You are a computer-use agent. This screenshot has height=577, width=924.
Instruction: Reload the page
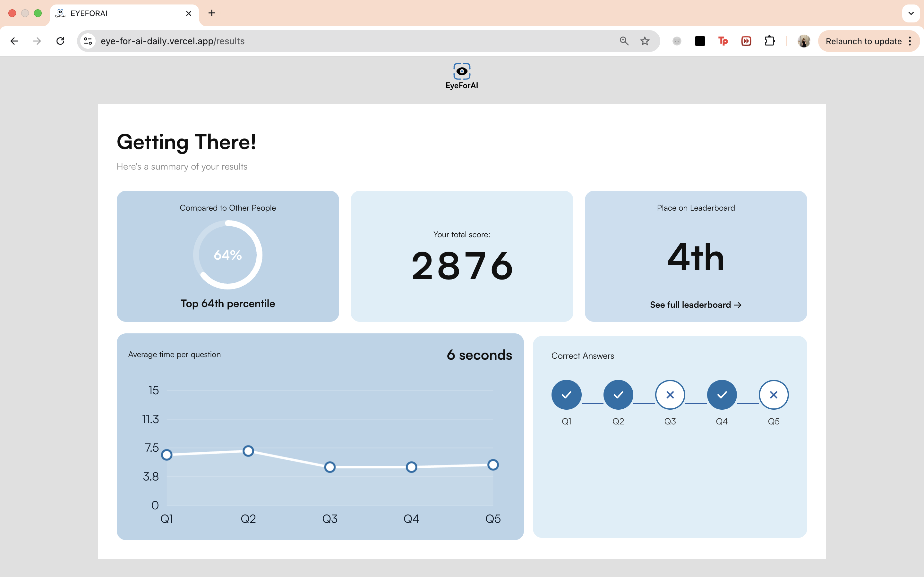coord(60,41)
